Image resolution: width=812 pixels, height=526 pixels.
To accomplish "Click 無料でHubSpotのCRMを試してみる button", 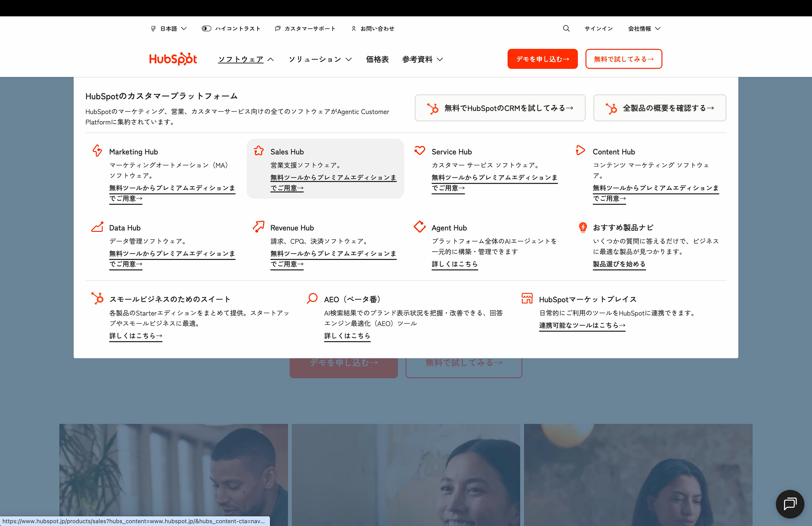I will click(500, 108).
